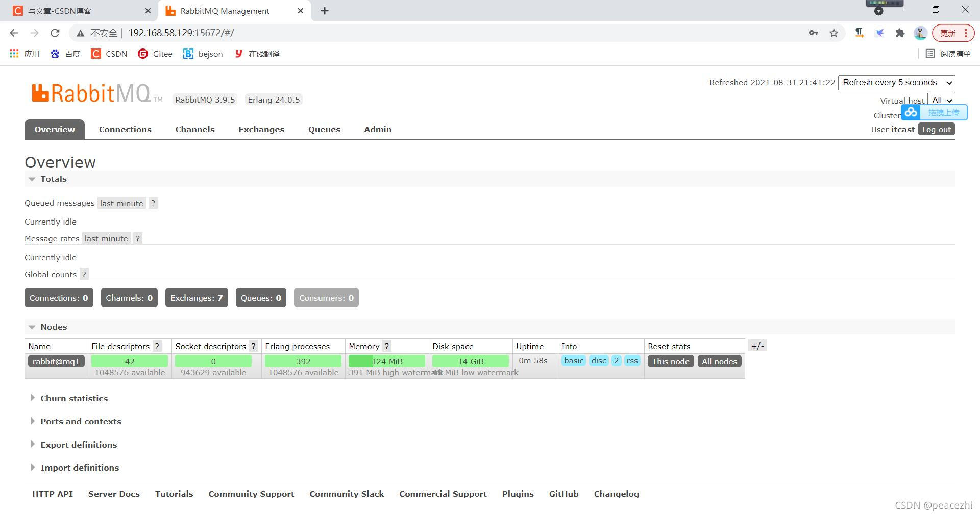Open the 应用 apps shortcut

click(24, 54)
